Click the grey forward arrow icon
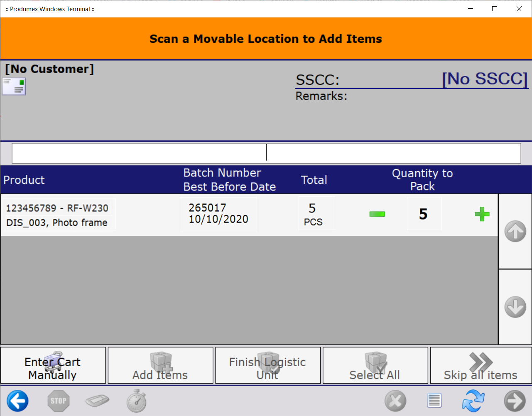Viewport: 532px width, 416px height. coord(515,401)
